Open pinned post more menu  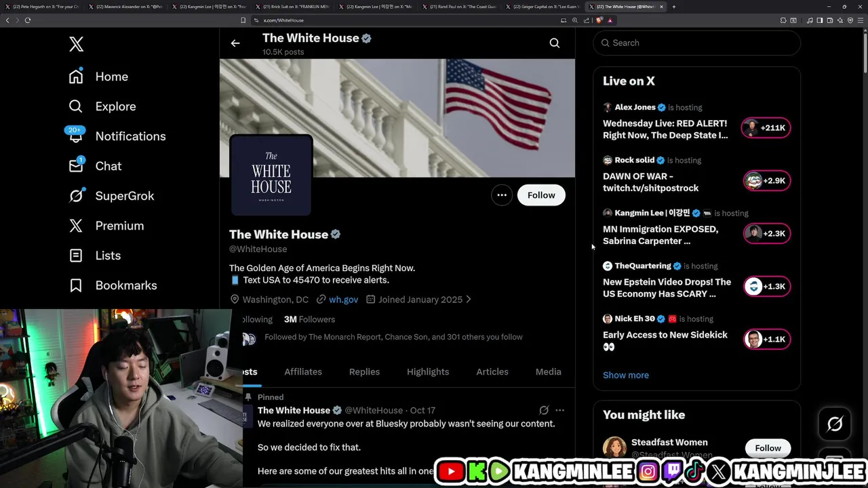tap(559, 410)
